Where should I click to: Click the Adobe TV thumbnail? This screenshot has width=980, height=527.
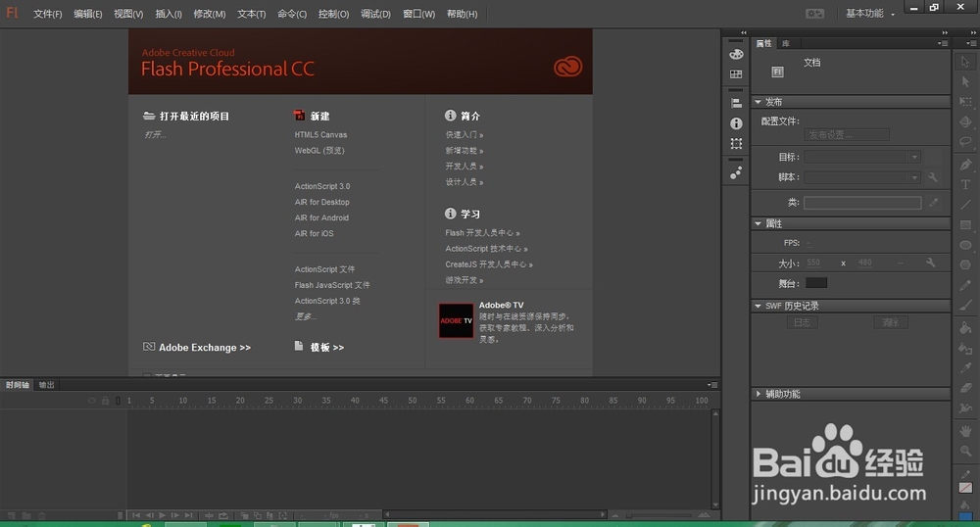(x=457, y=321)
